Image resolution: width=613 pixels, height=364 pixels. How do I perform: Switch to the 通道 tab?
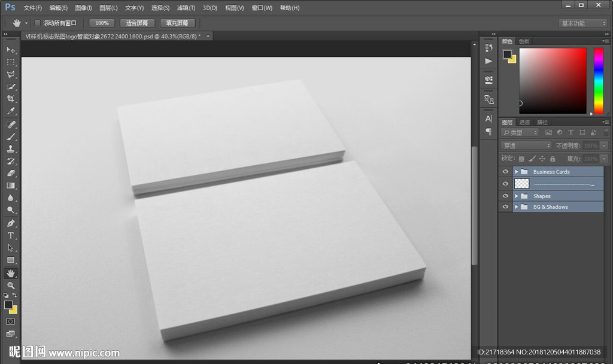(x=524, y=122)
